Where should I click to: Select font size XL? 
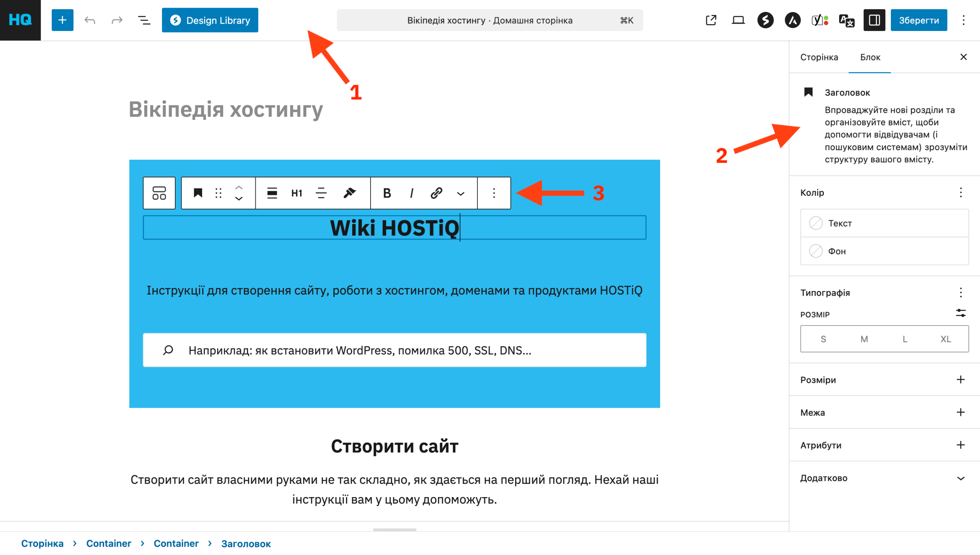946,339
